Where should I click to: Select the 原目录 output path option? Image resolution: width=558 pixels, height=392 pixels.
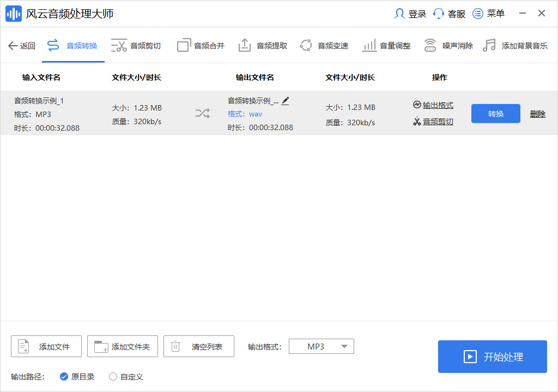pos(76,376)
